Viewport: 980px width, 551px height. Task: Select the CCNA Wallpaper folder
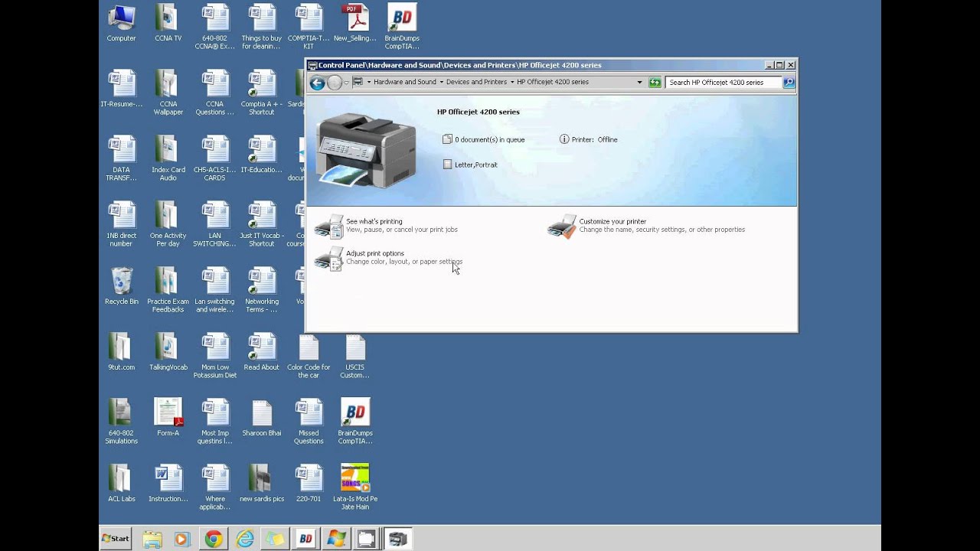[x=168, y=93]
